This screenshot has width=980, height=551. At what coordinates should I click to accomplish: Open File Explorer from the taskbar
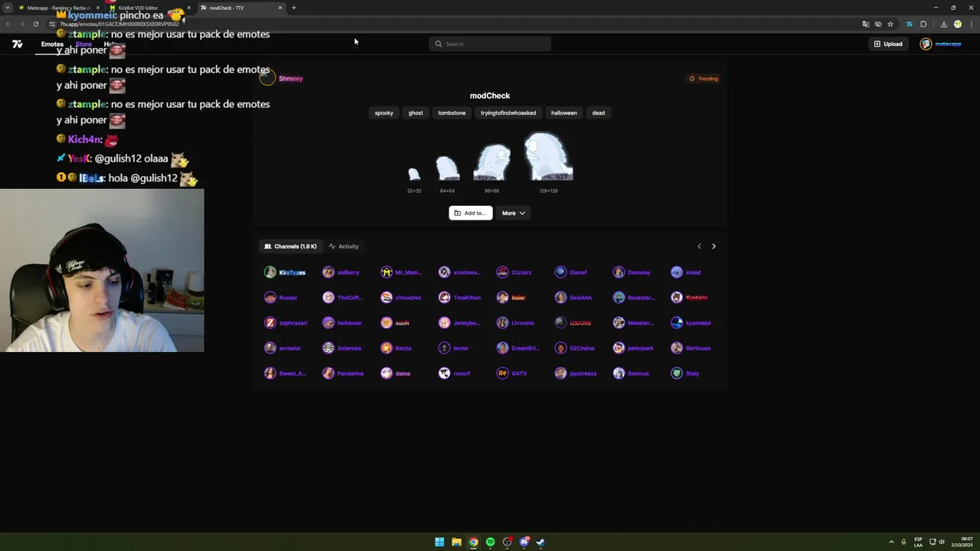[x=456, y=542]
